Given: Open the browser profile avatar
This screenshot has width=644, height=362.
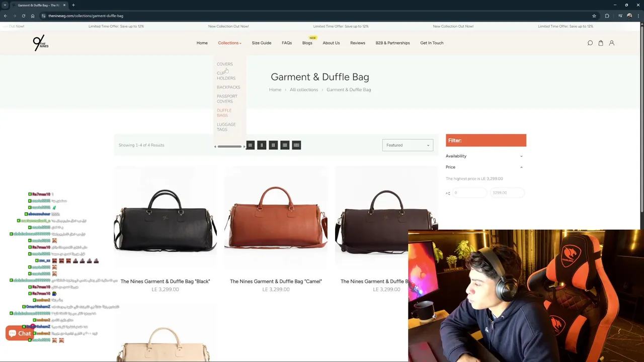Looking at the screenshot, I should [629, 16].
